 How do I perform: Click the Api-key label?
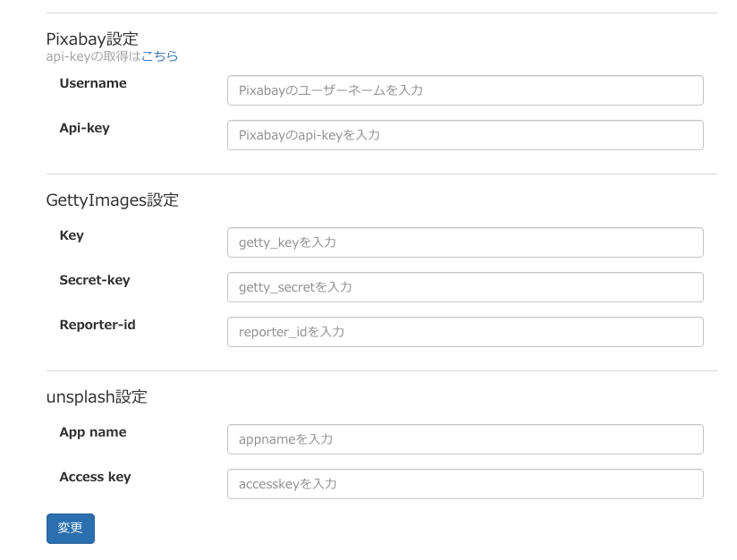[85, 128]
